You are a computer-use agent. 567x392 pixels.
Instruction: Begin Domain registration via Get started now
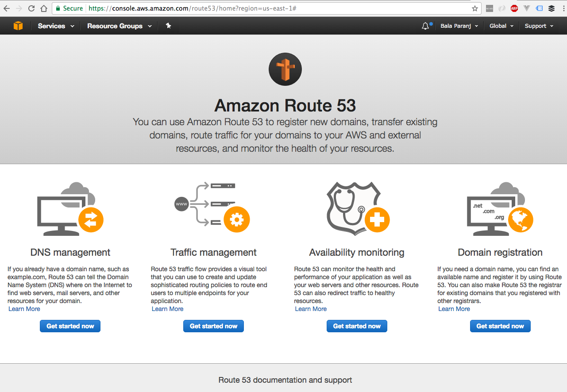coord(500,326)
